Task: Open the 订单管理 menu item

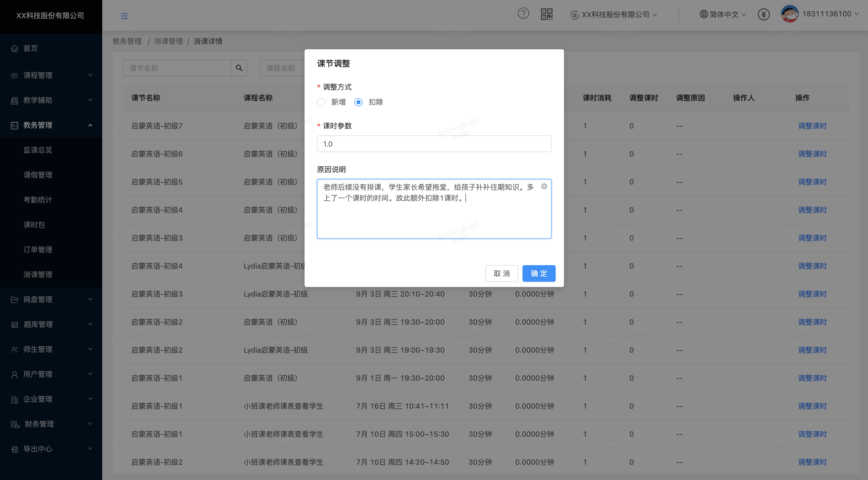Action: tap(37, 249)
